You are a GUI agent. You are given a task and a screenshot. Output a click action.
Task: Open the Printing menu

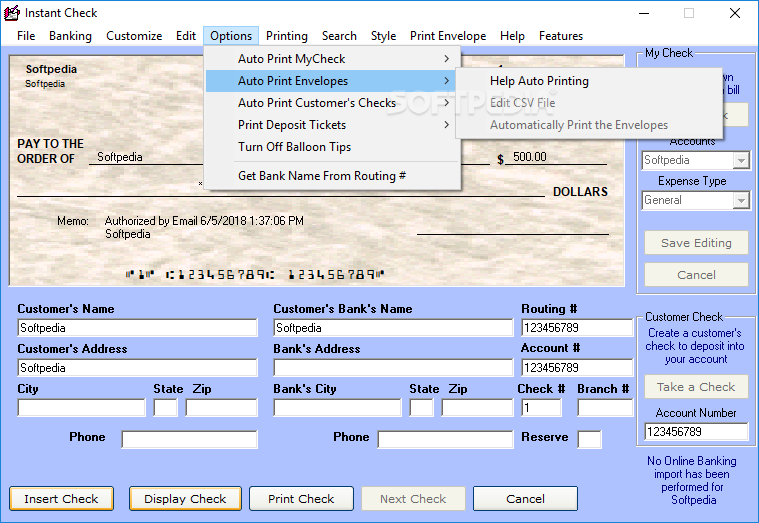287,36
